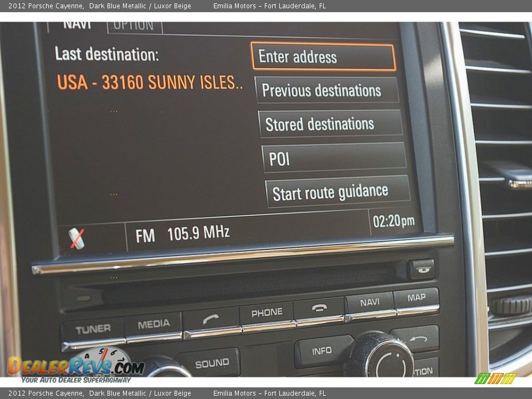
Task: Tap the crossed-out phone status icon
Action: coord(78,238)
